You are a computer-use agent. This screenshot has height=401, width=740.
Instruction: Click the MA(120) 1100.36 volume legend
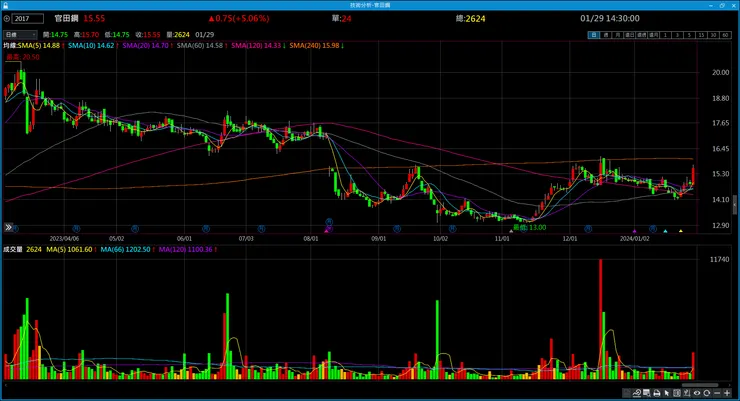point(185,249)
